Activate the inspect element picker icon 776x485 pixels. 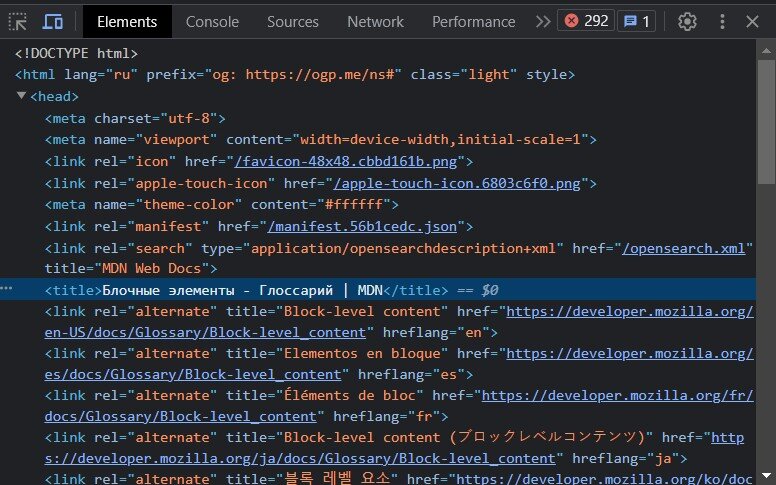(x=18, y=22)
